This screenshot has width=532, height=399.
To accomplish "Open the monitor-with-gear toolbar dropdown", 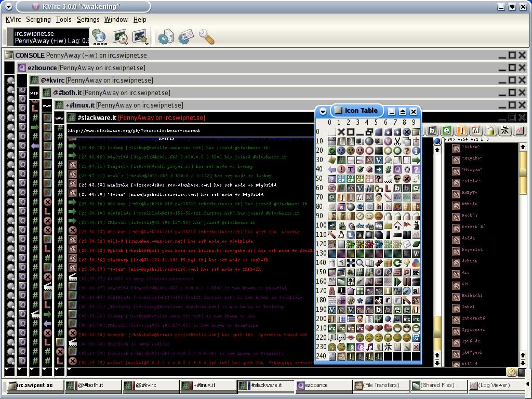I will 120,37.
